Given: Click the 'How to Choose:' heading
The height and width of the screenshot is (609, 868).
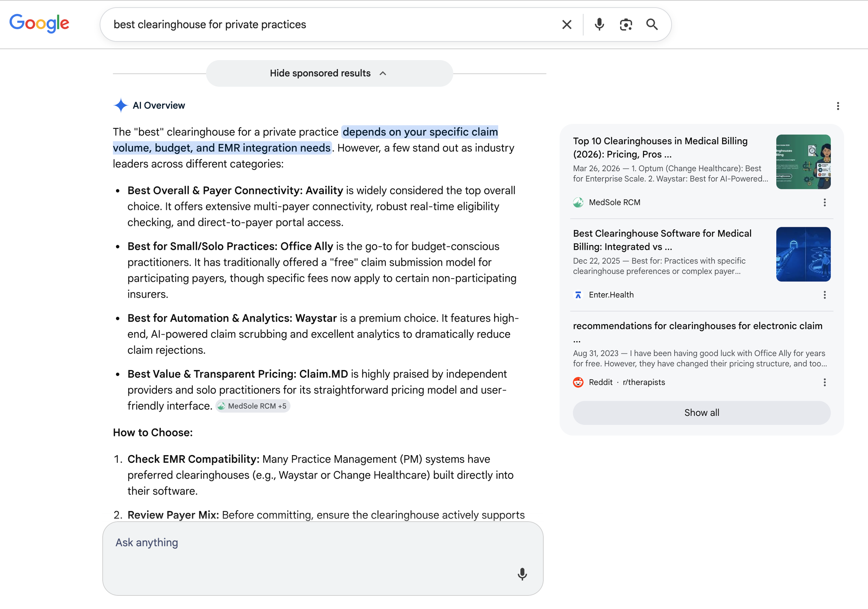Looking at the screenshot, I should [x=153, y=433].
